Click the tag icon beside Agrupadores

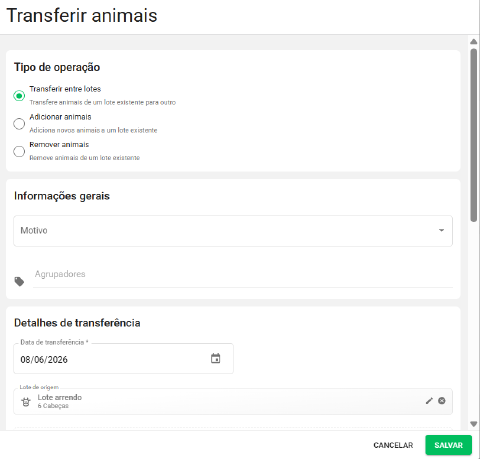coord(19,282)
